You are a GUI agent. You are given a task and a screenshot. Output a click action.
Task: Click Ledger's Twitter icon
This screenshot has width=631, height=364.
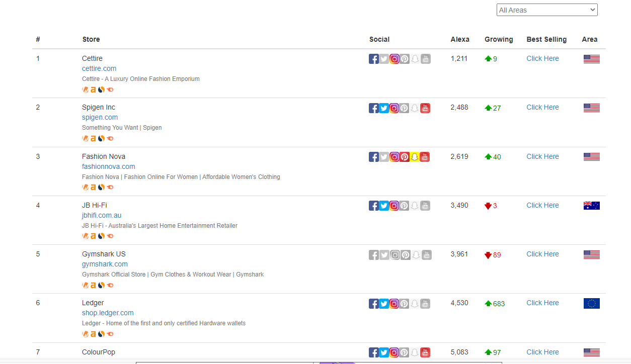(x=384, y=304)
